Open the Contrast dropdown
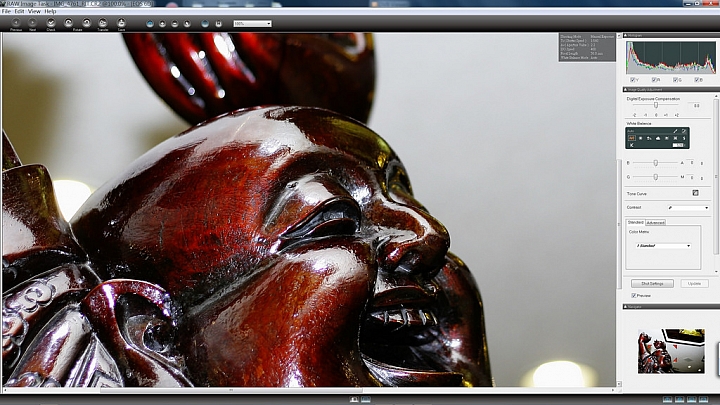Viewport: 720px width, 405px height. coord(689,208)
